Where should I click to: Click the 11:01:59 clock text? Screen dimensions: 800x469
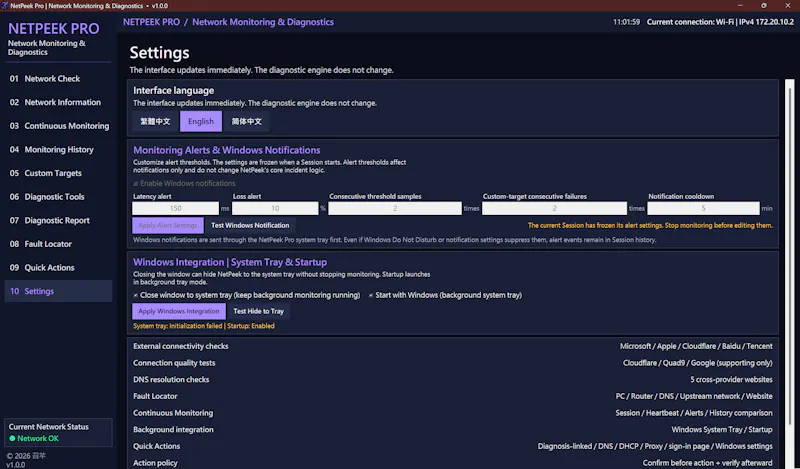click(x=627, y=22)
